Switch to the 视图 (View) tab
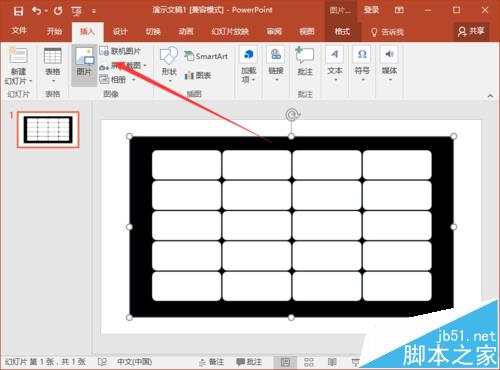Screen dimensions: 500x370 (307, 32)
